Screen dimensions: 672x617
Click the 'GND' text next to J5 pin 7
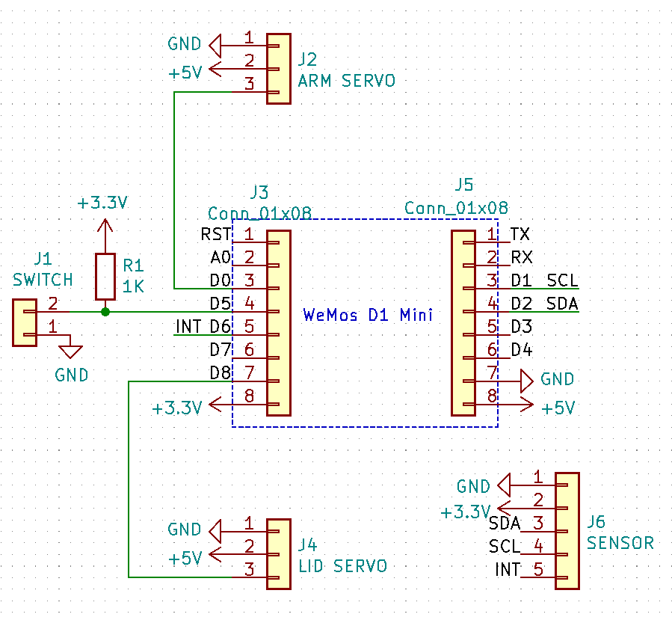[557, 379]
